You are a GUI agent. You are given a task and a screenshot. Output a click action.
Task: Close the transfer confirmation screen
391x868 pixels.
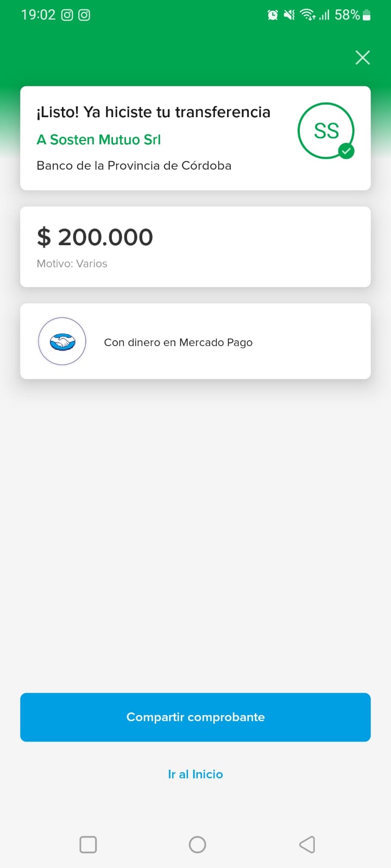(362, 58)
